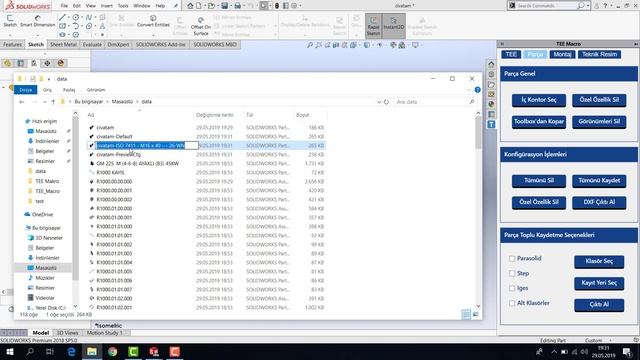640x360 pixels.
Task: Click the Tümünü Kaydet button
Action: pos(599,181)
